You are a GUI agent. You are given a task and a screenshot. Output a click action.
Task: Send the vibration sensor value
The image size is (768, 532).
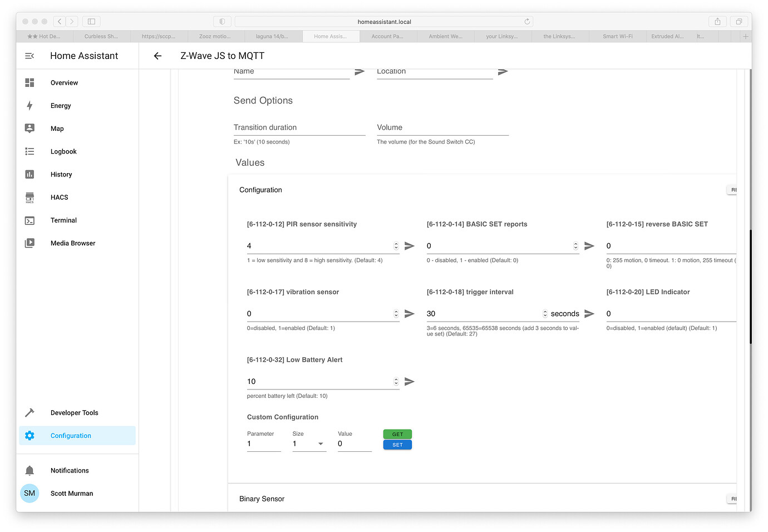410,314
